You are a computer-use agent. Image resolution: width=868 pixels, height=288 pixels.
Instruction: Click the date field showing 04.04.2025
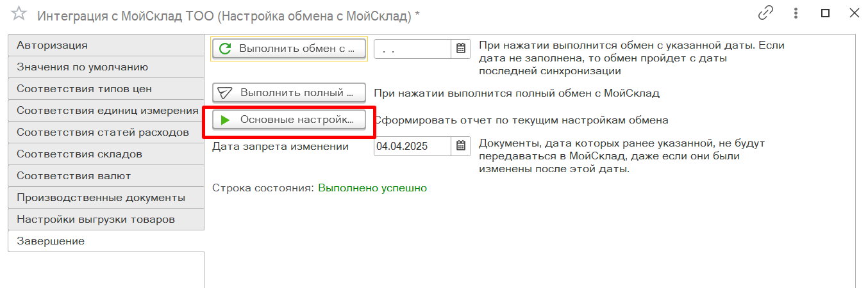tap(413, 146)
